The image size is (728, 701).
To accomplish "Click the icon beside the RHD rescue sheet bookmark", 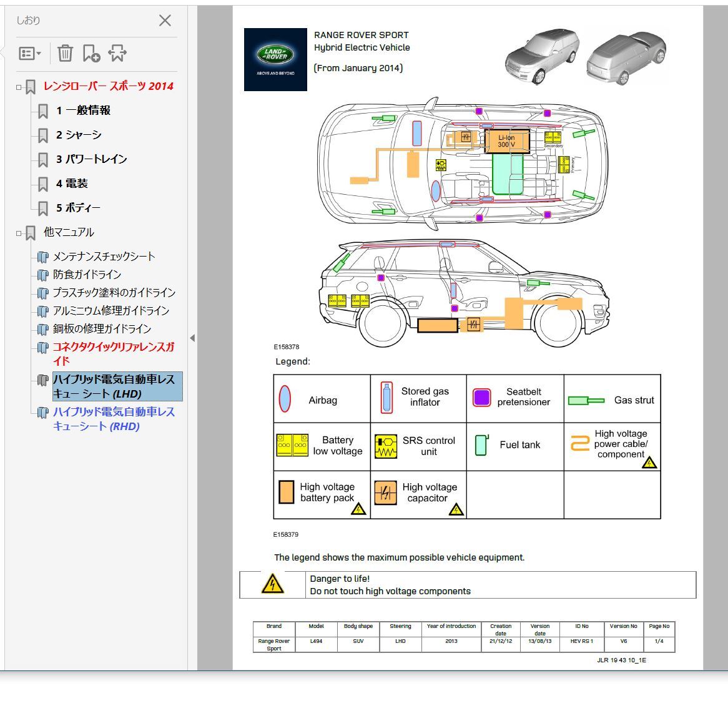I will pyautogui.click(x=42, y=413).
